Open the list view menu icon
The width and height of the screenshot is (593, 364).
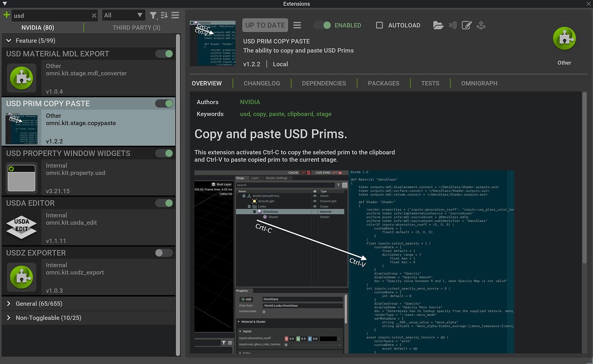(x=175, y=15)
